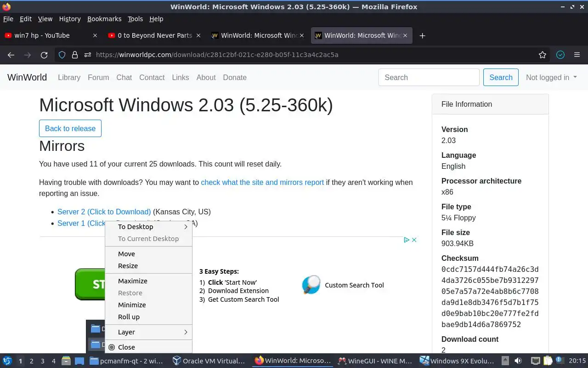The width and height of the screenshot is (588, 368).
Task: Close the '0 to Beyond Never Parts' tab
Action: coord(198,35)
